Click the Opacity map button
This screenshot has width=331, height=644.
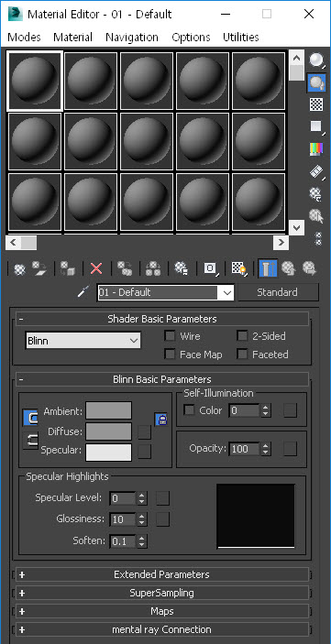click(x=290, y=449)
